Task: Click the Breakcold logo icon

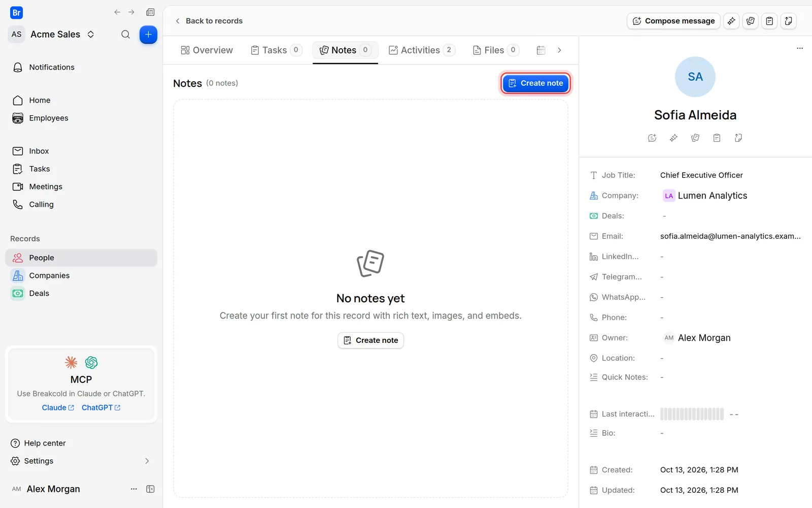Action: 16,13
